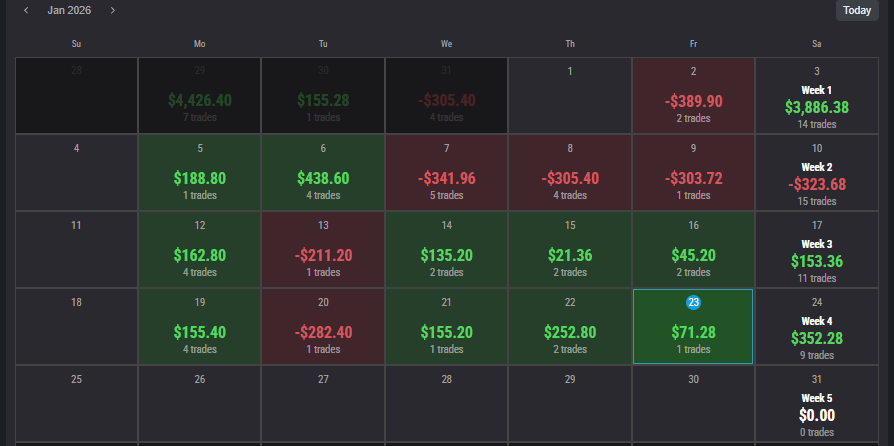Open January 7 with -$341.96 loss
The image size is (894, 446).
pyautogui.click(x=447, y=173)
